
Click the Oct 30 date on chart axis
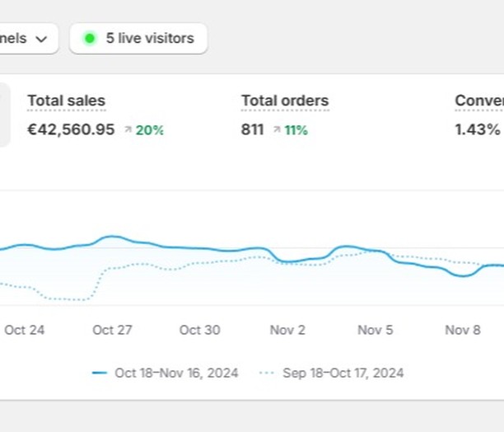(199, 330)
